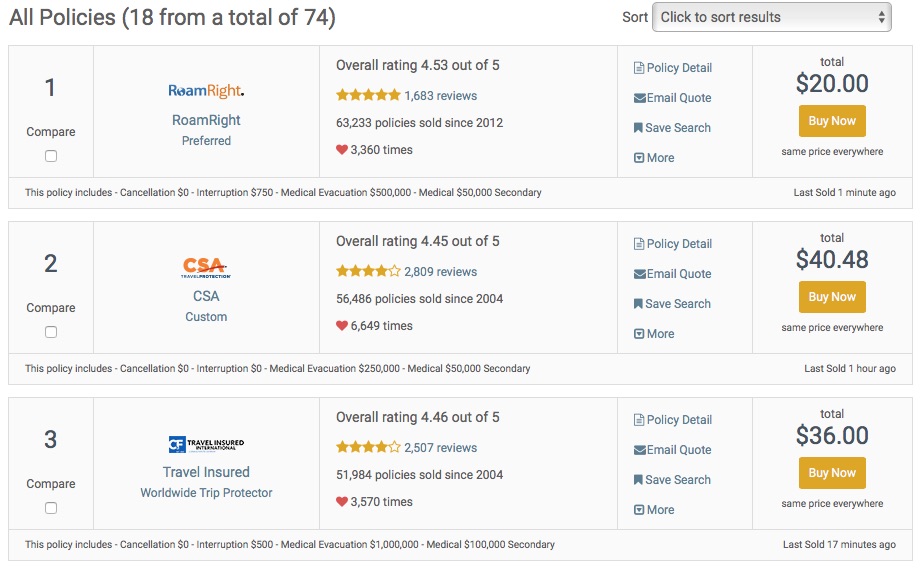920x568 pixels.
Task: Buy the $20.00 RoamRight policy now
Action: 832,121
